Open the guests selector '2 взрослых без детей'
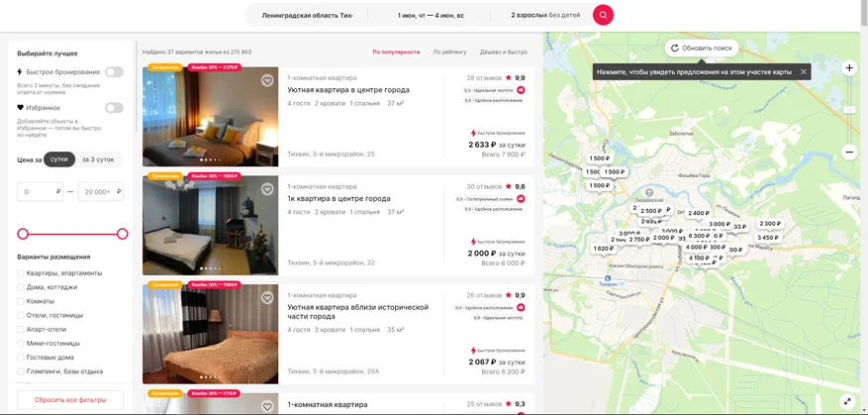This screenshot has height=415, width=868. [545, 16]
